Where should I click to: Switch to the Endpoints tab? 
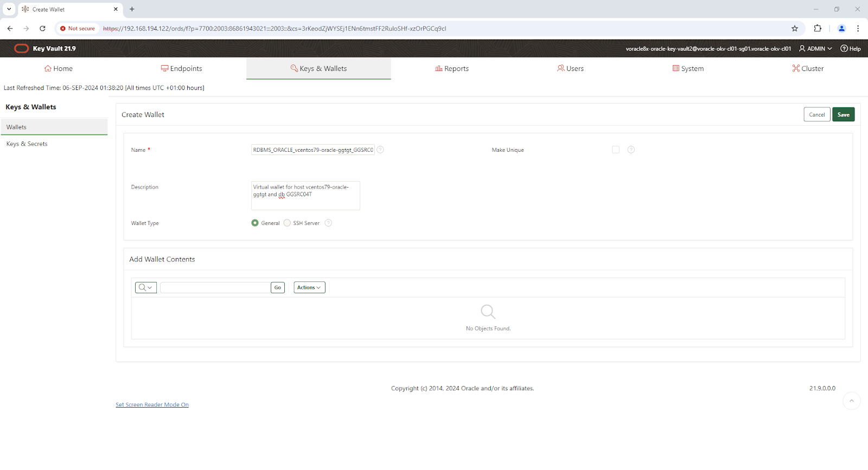pyautogui.click(x=181, y=68)
